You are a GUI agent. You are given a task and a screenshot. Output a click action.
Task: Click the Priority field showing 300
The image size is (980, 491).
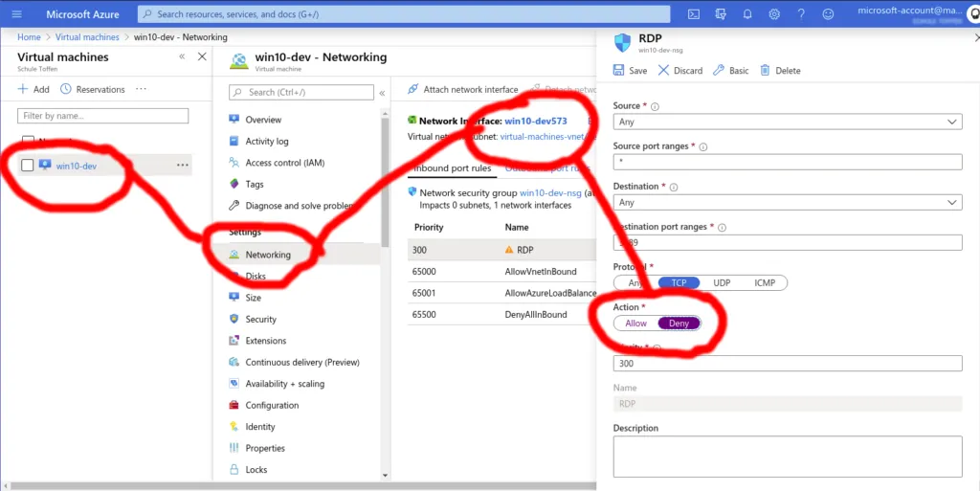[x=788, y=363]
